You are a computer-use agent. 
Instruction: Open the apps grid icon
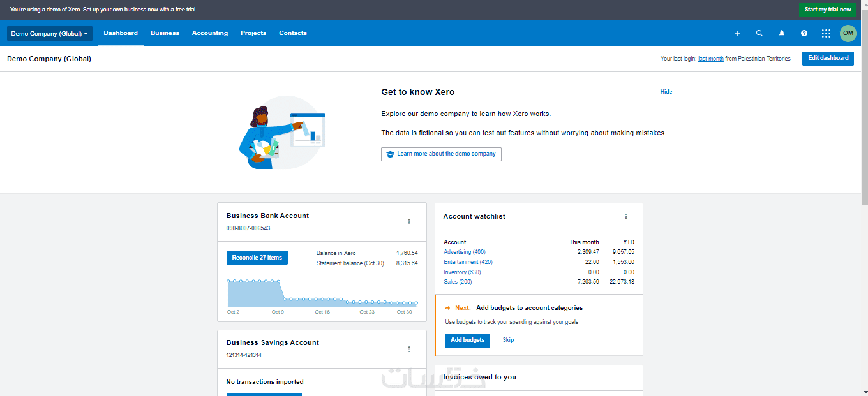826,33
